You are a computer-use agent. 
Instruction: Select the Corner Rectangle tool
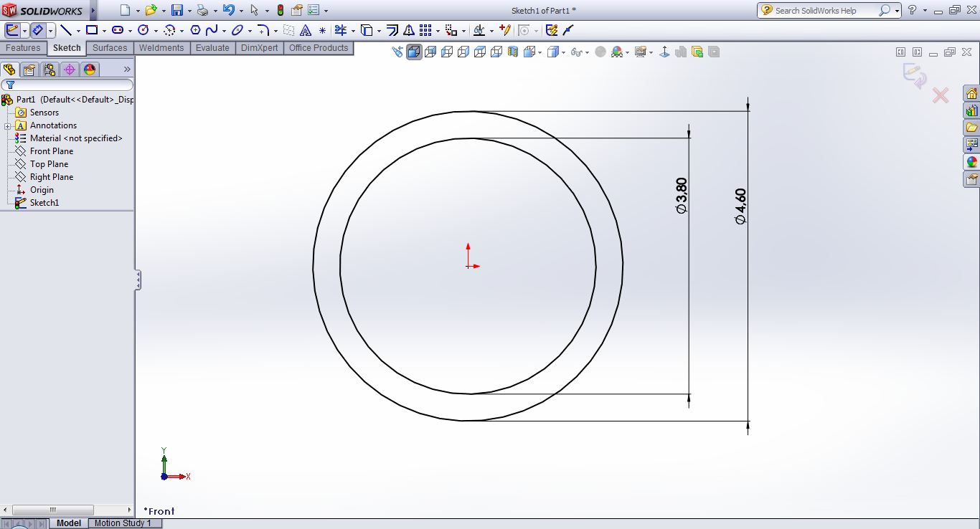click(91, 30)
